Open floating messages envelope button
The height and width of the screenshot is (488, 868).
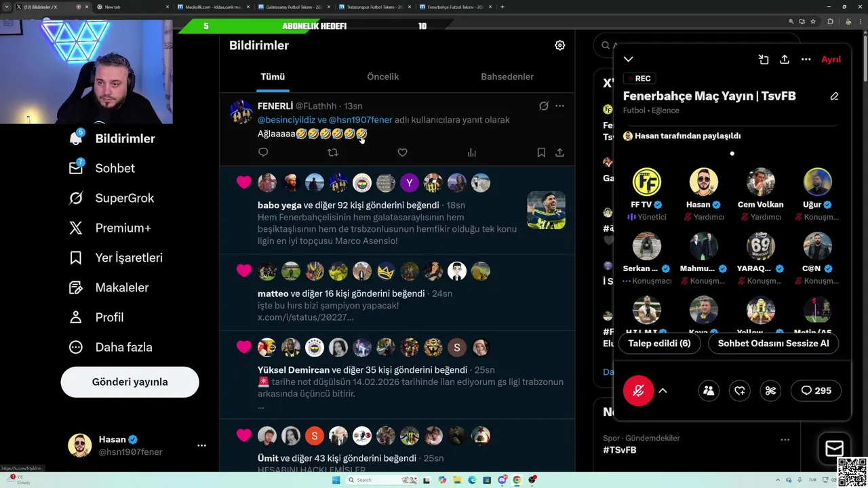[x=834, y=448]
